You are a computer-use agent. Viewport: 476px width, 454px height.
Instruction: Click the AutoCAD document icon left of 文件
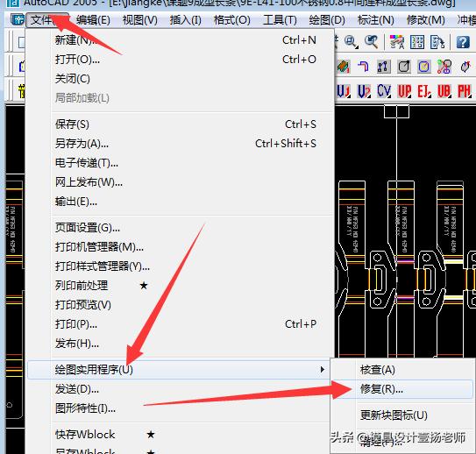click(18, 19)
